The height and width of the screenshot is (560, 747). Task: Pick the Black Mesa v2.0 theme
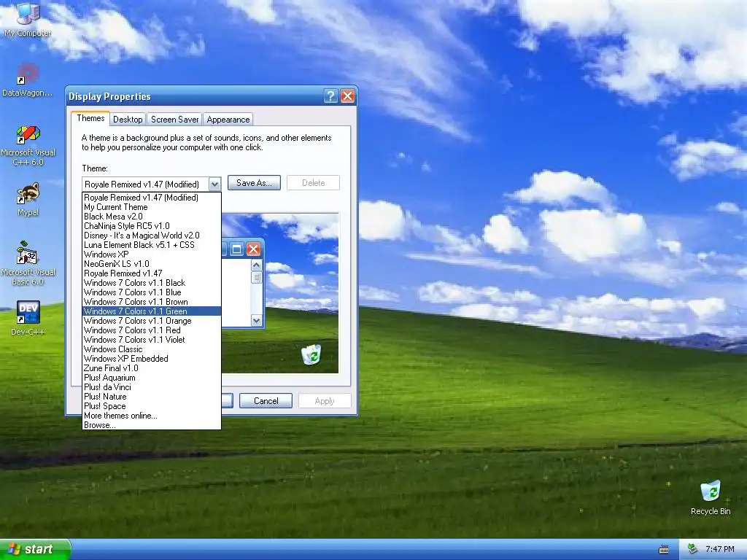click(152, 216)
